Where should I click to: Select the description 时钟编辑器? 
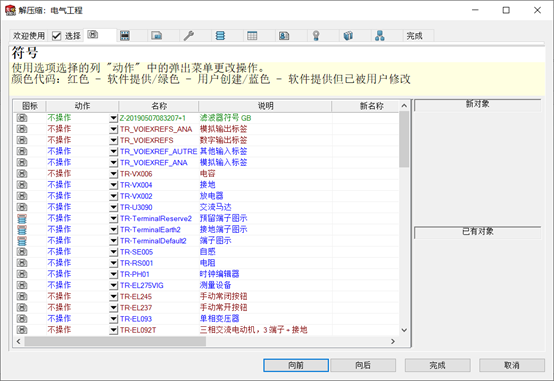click(x=219, y=274)
